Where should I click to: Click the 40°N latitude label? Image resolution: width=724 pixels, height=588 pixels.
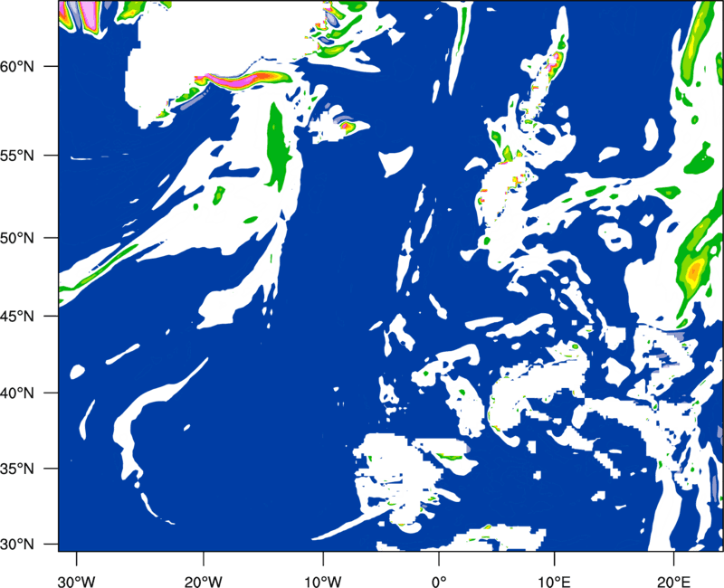(17, 394)
